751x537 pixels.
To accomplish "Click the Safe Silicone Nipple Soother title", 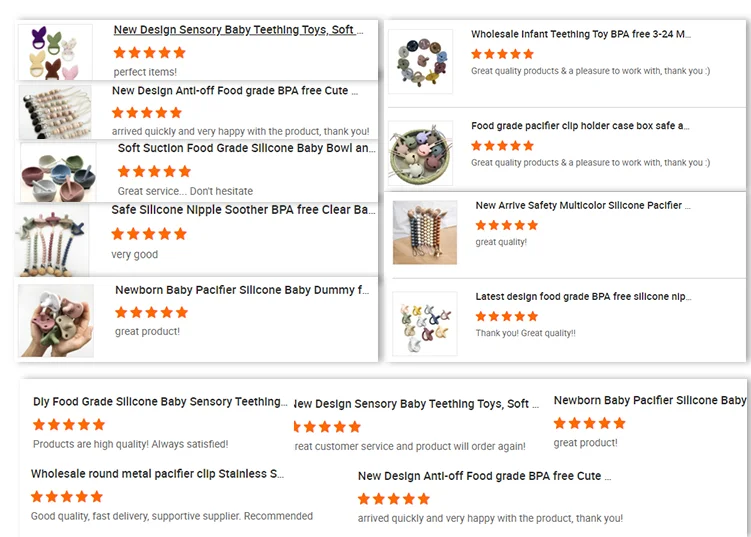I will [x=243, y=210].
